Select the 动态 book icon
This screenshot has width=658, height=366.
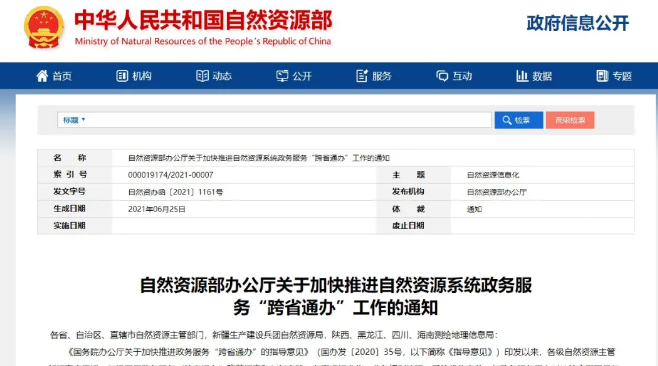[x=202, y=76]
